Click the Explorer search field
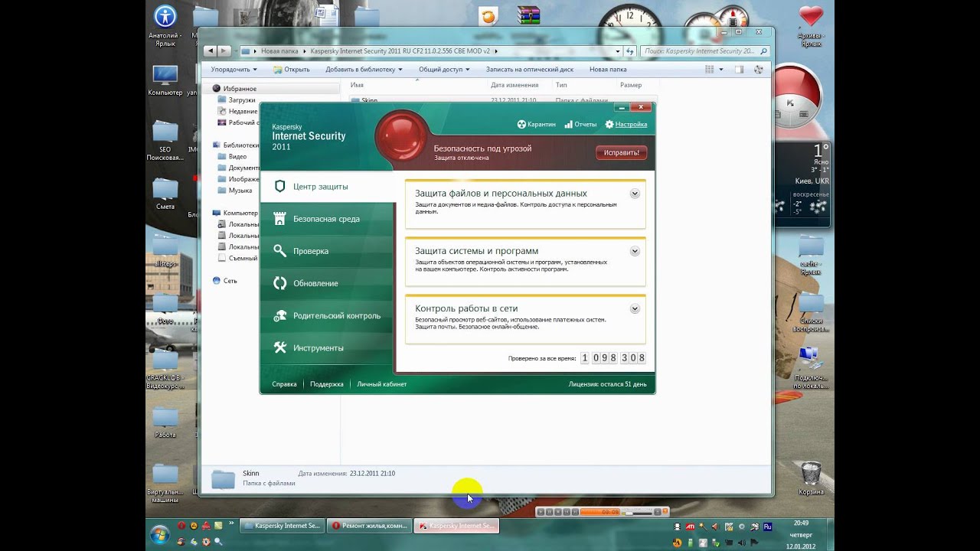 pos(704,51)
